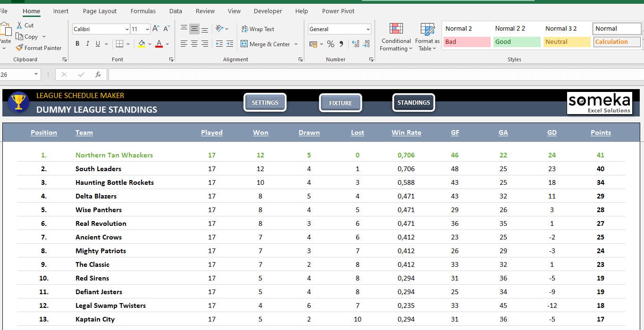Expand font color dropdown arrow
The image size is (644, 330).
click(167, 44)
